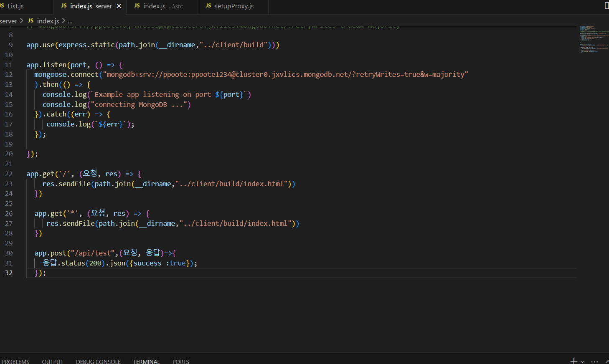The image size is (609, 364).
Task: Place cursor on mongoose.connect call
Action: click(x=66, y=74)
